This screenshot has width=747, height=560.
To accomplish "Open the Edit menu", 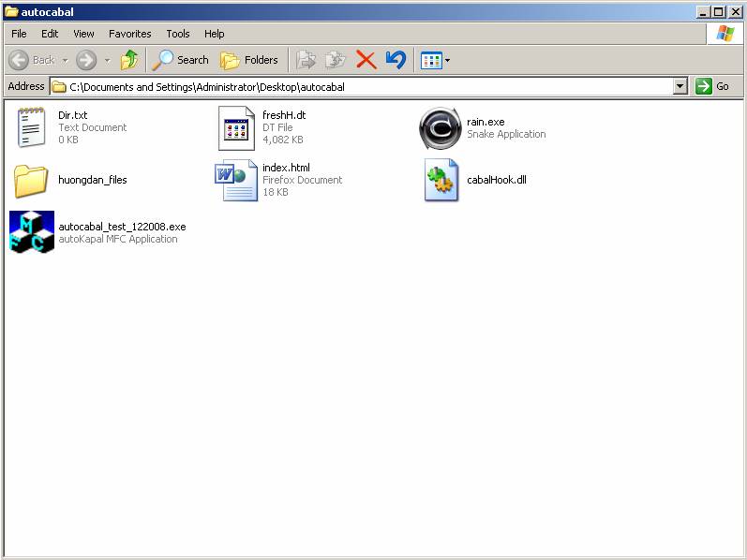I will (x=50, y=34).
